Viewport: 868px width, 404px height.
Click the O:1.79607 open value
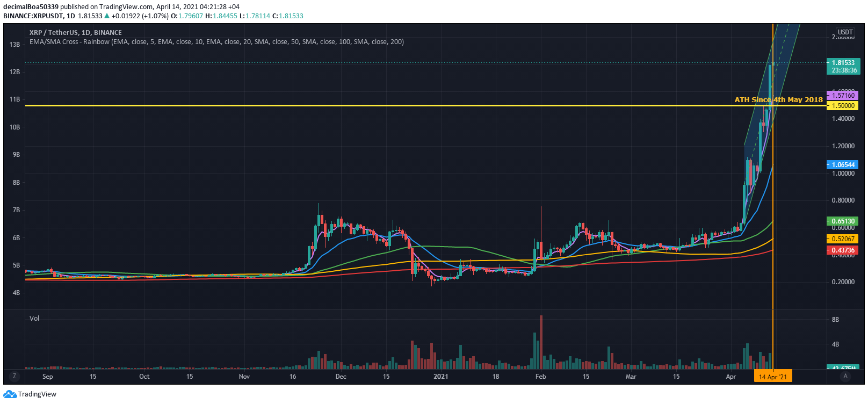pos(187,16)
